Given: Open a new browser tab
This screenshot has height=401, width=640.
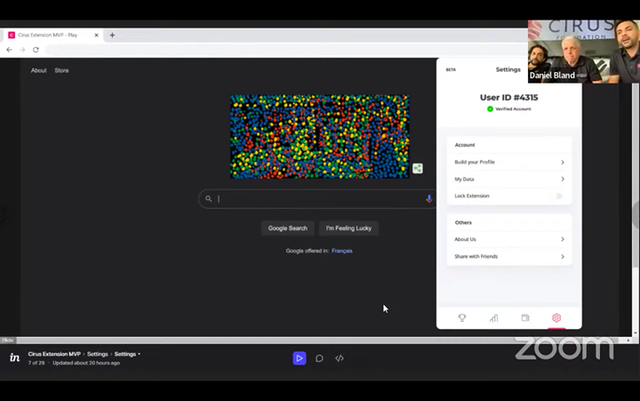Looking at the screenshot, I should pos(112,35).
